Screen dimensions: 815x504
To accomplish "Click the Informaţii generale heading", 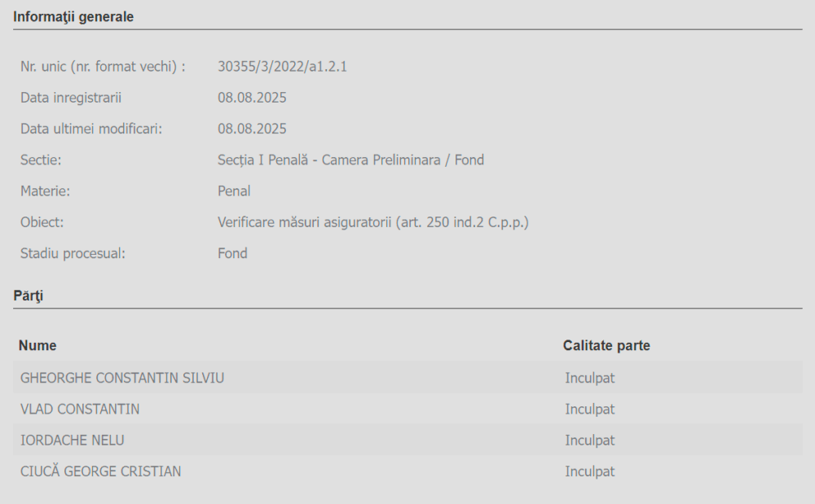I will tap(73, 17).
